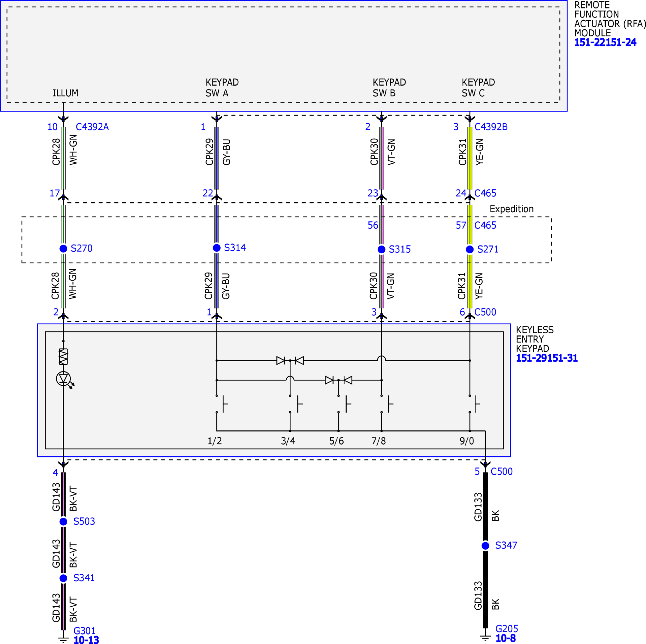Click the G205 ground label

click(507, 629)
